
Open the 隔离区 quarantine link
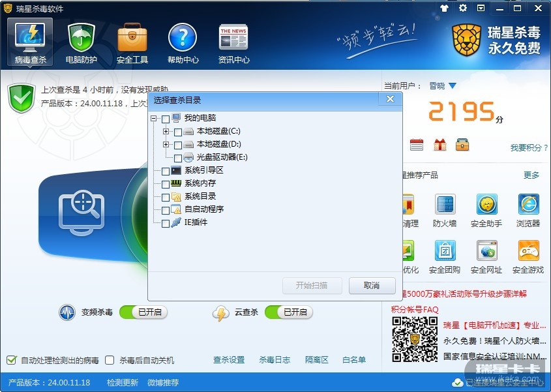pos(317,359)
